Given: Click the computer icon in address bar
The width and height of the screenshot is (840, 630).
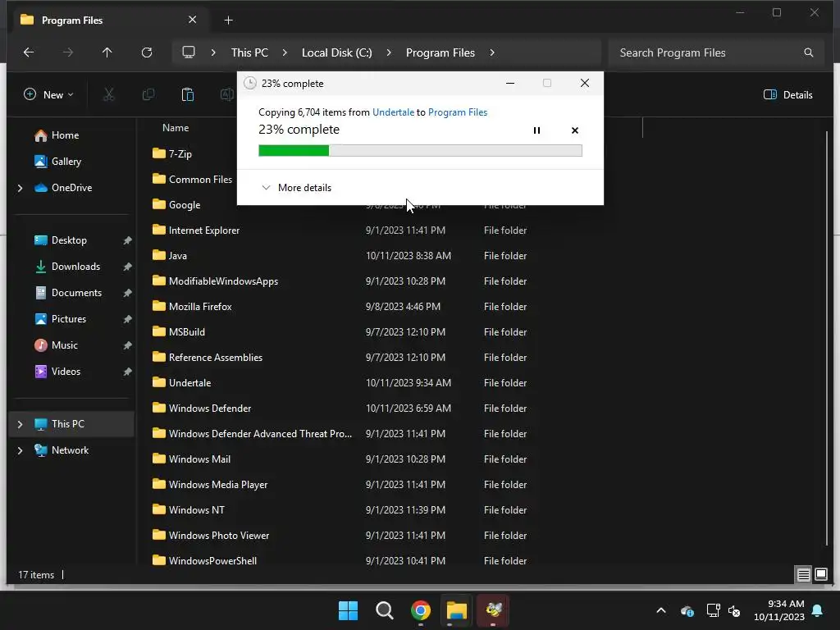Looking at the screenshot, I should pyautogui.click(x=189, y=52).
